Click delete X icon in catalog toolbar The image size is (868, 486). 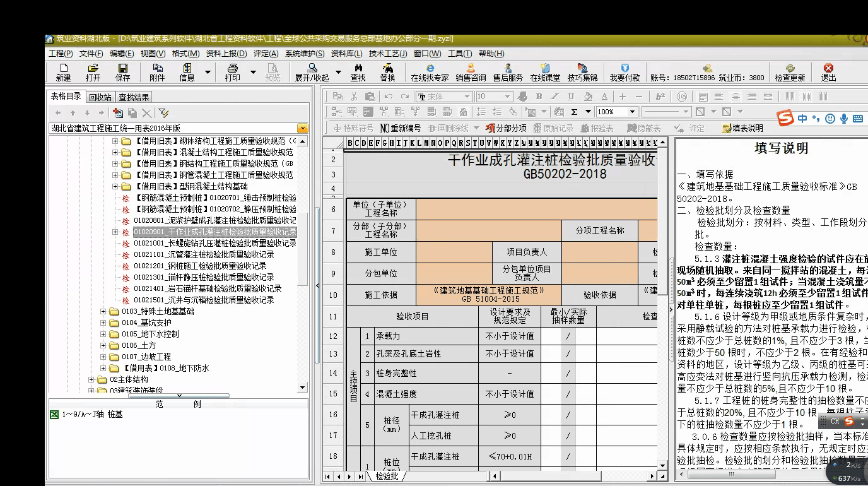[146, 112]
